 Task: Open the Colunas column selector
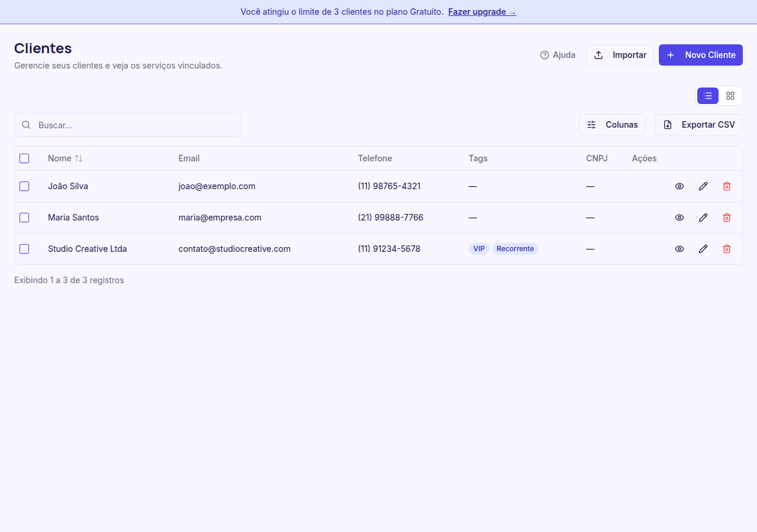[612, 125]
